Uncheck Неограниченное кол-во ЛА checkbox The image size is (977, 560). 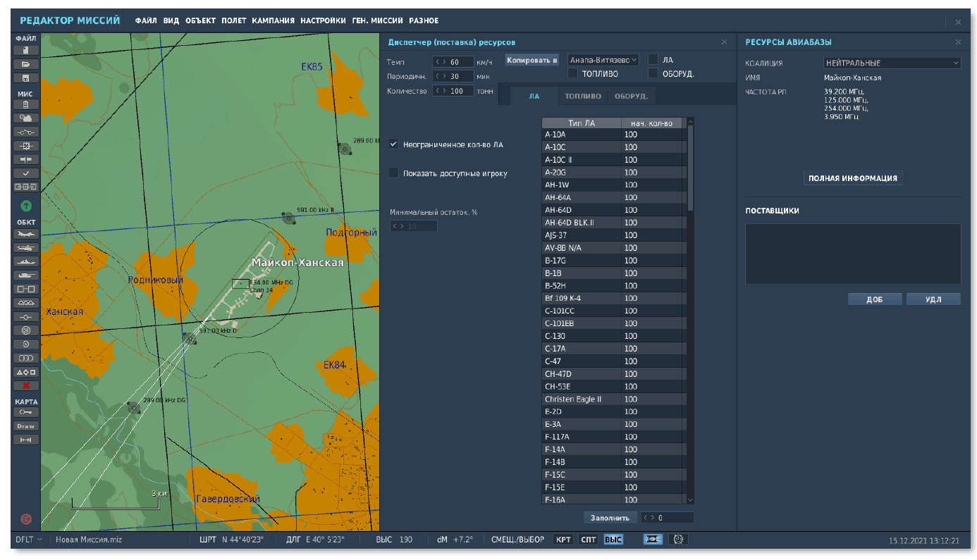tap(394, 144)
